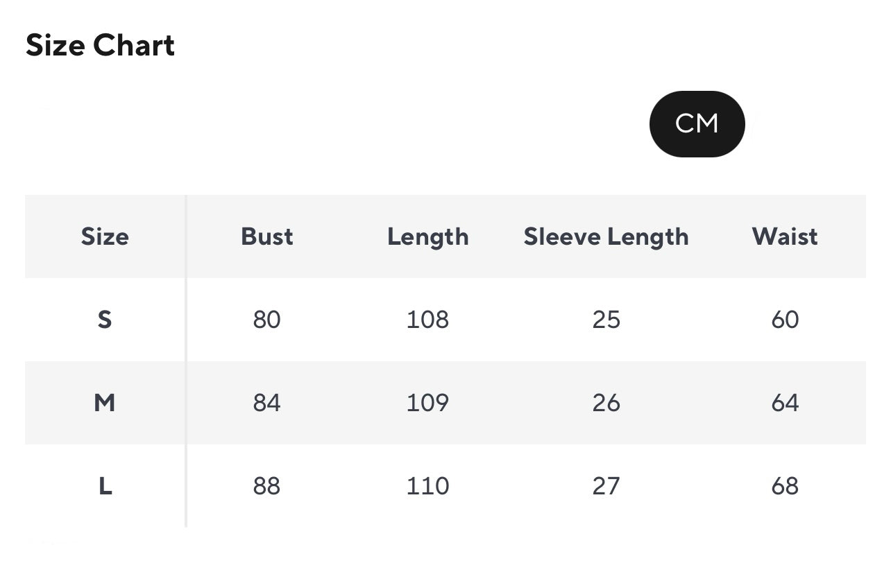Select the length value 110

427,486
